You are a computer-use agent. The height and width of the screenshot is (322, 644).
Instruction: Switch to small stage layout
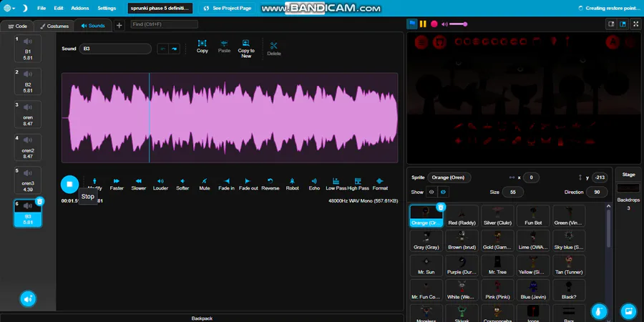click(x=611, y=24)
